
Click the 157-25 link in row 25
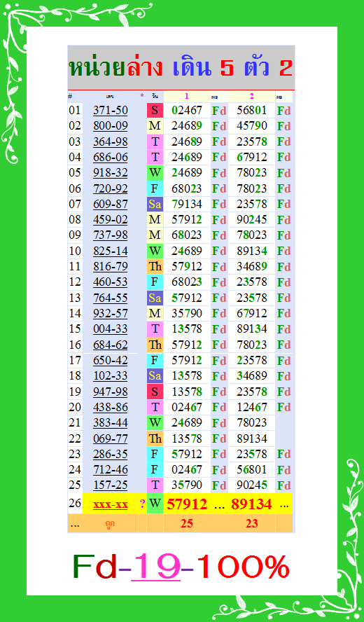(x=111, y=485)
